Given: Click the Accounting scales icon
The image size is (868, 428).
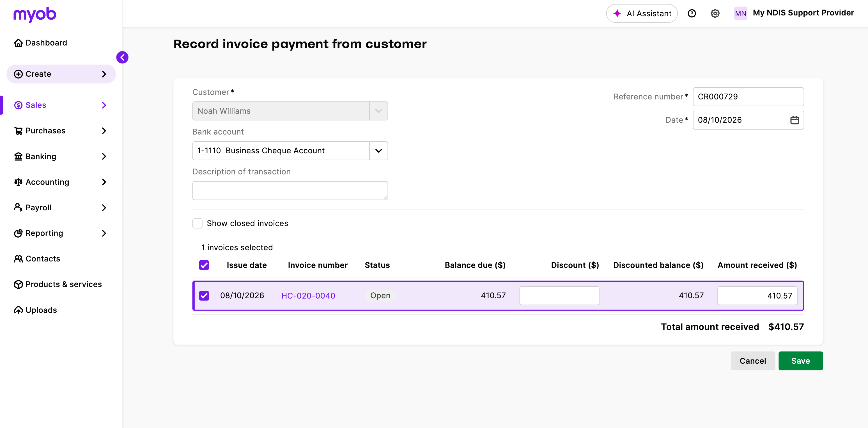Looking at the screenshot, I should (18, 182).
